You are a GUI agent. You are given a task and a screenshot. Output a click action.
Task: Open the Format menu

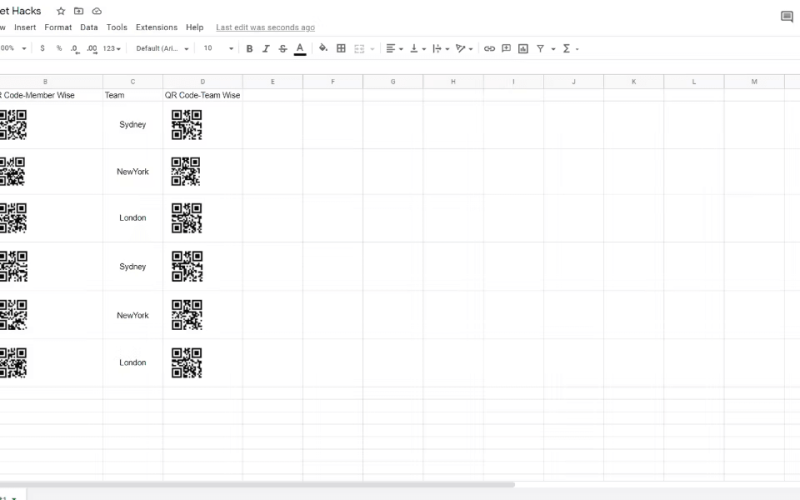click(58, 28)
